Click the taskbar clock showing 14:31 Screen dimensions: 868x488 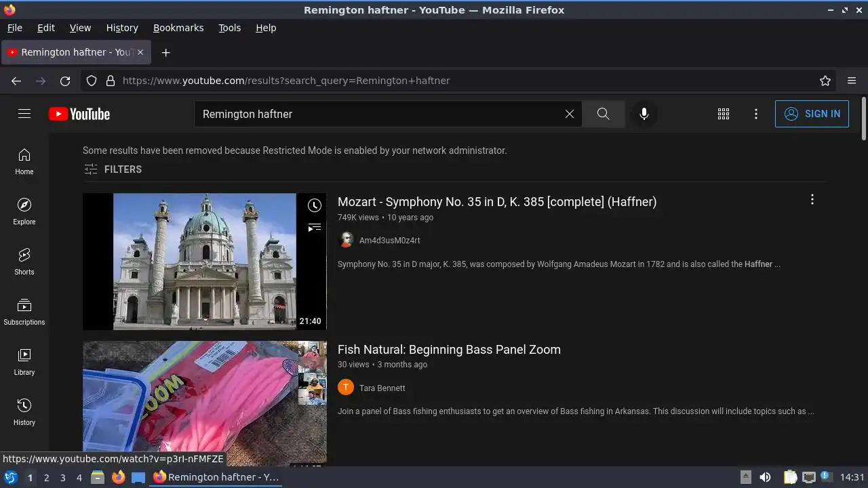click(852, 477)
